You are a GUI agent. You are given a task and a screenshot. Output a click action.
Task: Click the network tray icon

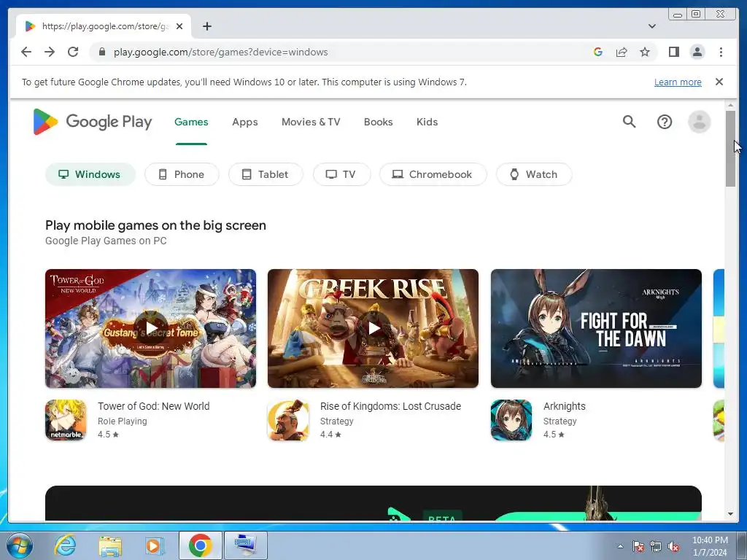(656, 547)
